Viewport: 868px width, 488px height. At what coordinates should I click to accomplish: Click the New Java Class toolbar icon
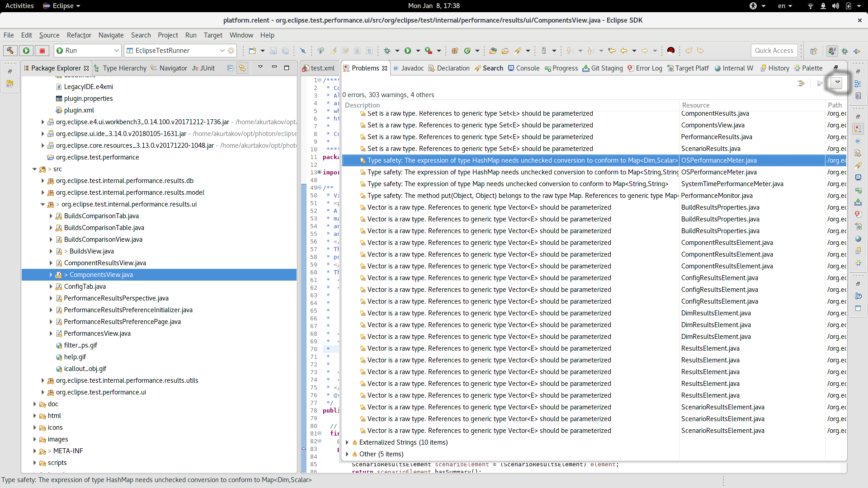point(467,51)
